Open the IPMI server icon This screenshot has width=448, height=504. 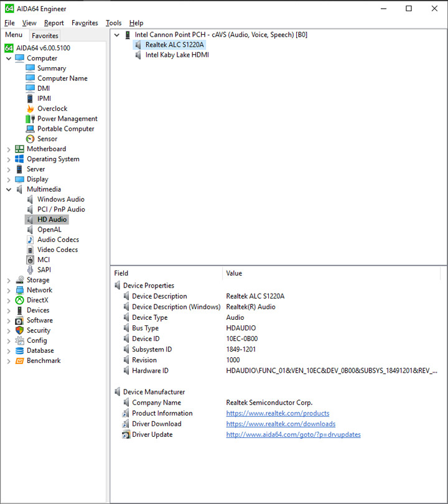click(30, 98)
